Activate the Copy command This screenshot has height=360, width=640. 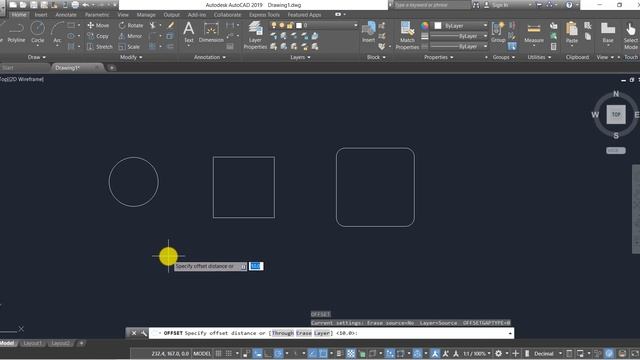point(98,36)
